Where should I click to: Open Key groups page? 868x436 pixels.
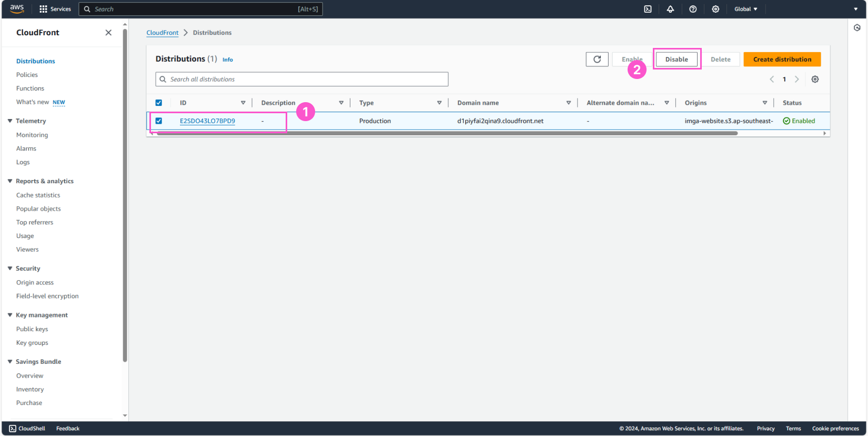coord(32,343)
